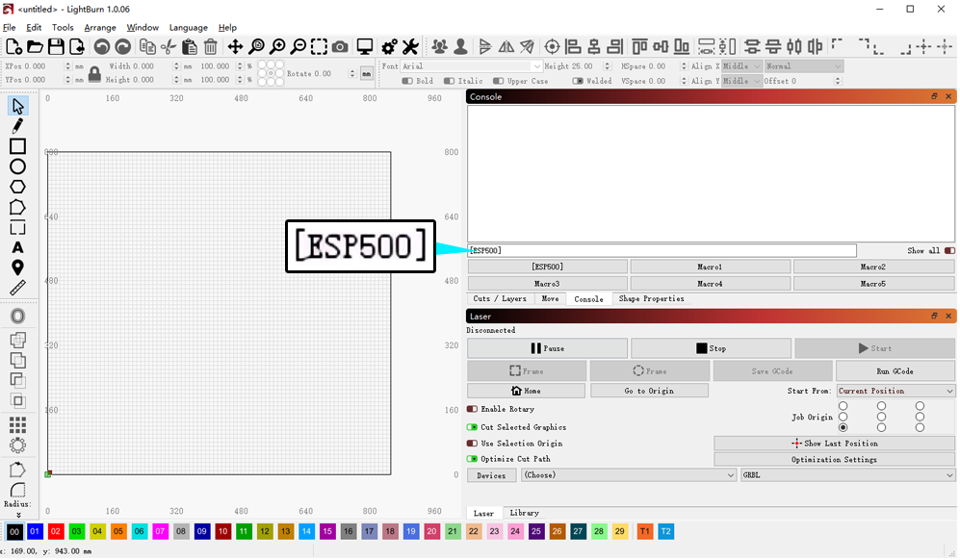This screenshot has height=560, width=960.
Task: Open the Tools menu
Action: (x=63, y=28)
